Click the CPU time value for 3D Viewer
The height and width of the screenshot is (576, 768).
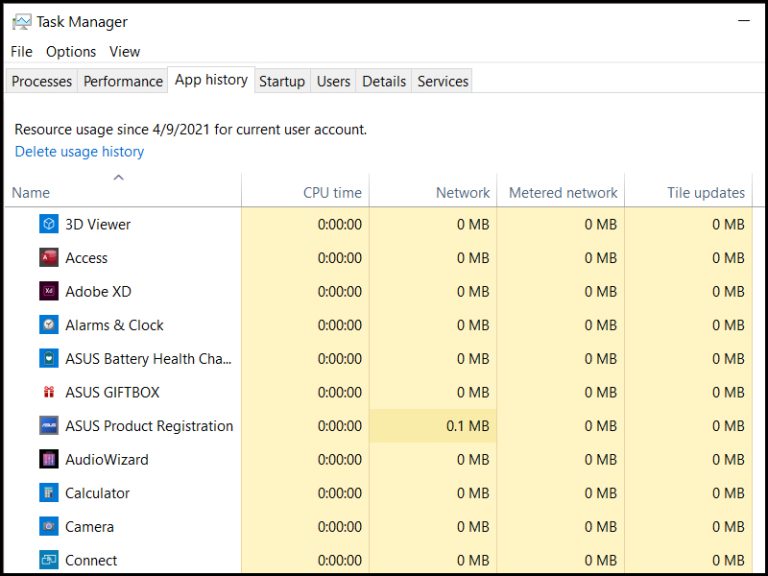pyautogui.click(x=340, y=224)
